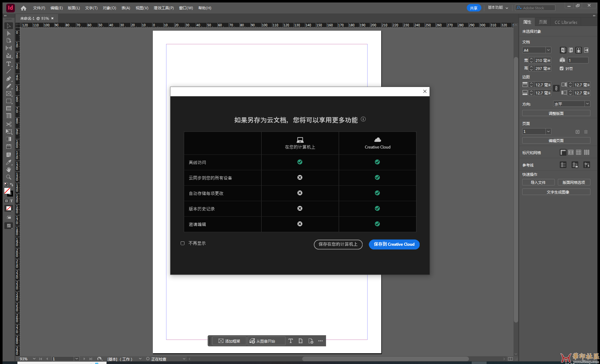Screen dimensions: 600x364
Task: Check the 不再显示 checkbox
Action: point(183,243)
